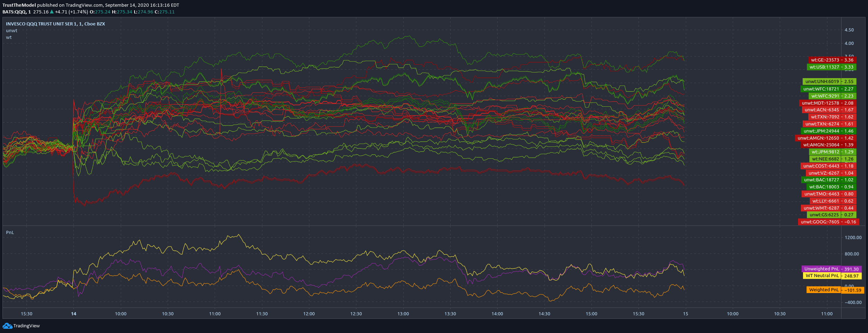This screenshot has width=868, height=333.
Task: Click the wt:NEE:6682 price label
Action: (833, 159)
